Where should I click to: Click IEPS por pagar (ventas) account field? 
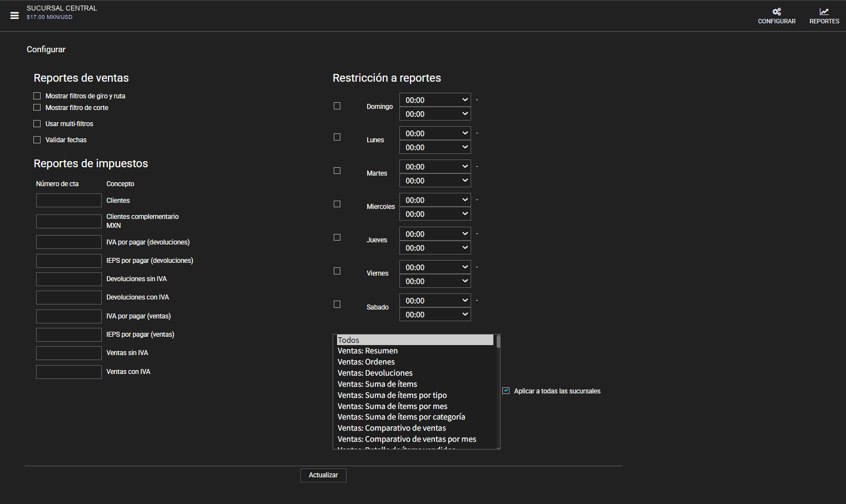[x=69, y=335]
